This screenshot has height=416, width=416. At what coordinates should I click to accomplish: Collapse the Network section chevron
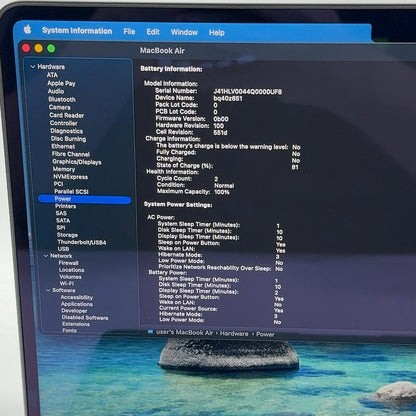[x=46, y=256]
